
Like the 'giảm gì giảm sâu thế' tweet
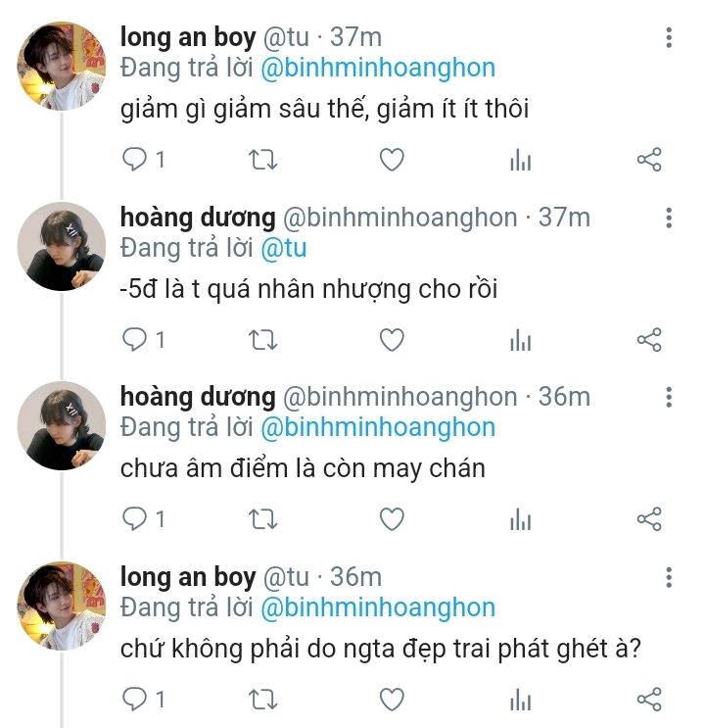[x=392, y=160]
